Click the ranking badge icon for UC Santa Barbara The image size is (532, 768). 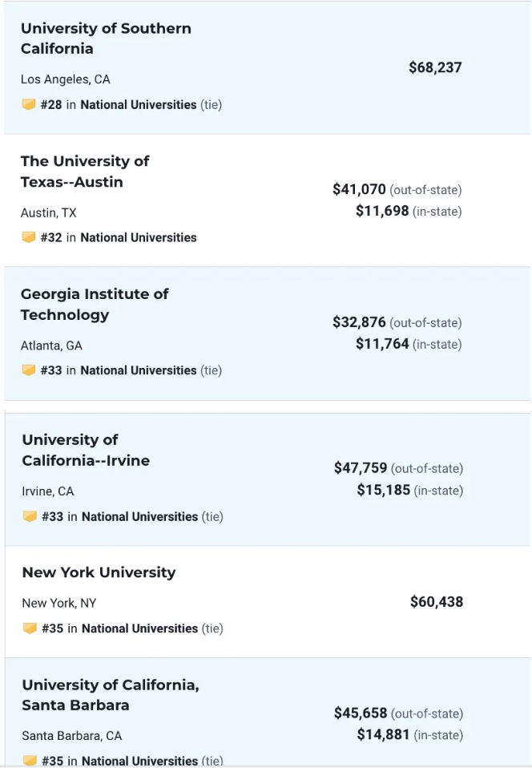30,760
